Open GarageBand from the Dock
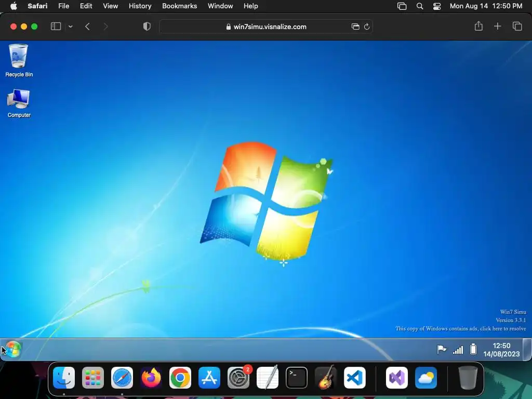532x399 pixels. point(326,377)
